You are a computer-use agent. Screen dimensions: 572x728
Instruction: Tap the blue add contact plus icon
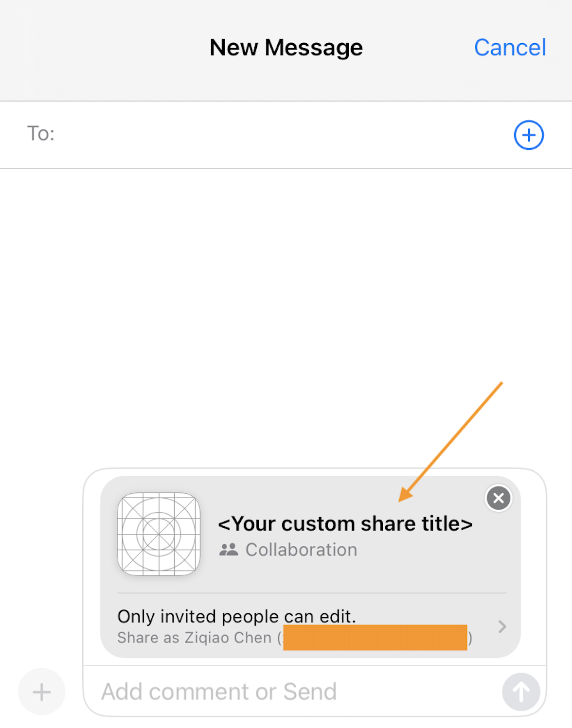click(x=529, y=135)
